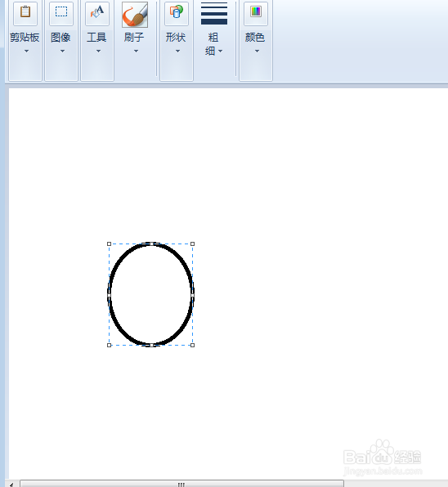
Task: Click the 刷子 label
Action: [x=134, y=38]
